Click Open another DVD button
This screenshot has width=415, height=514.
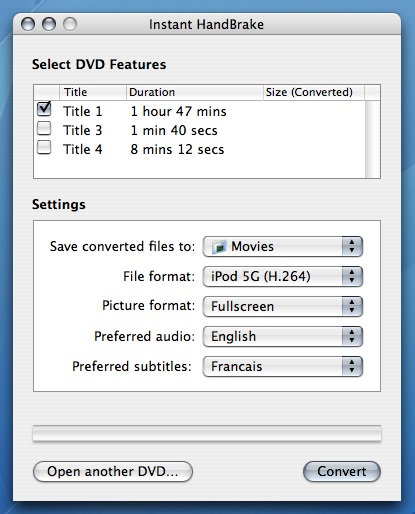113,471
